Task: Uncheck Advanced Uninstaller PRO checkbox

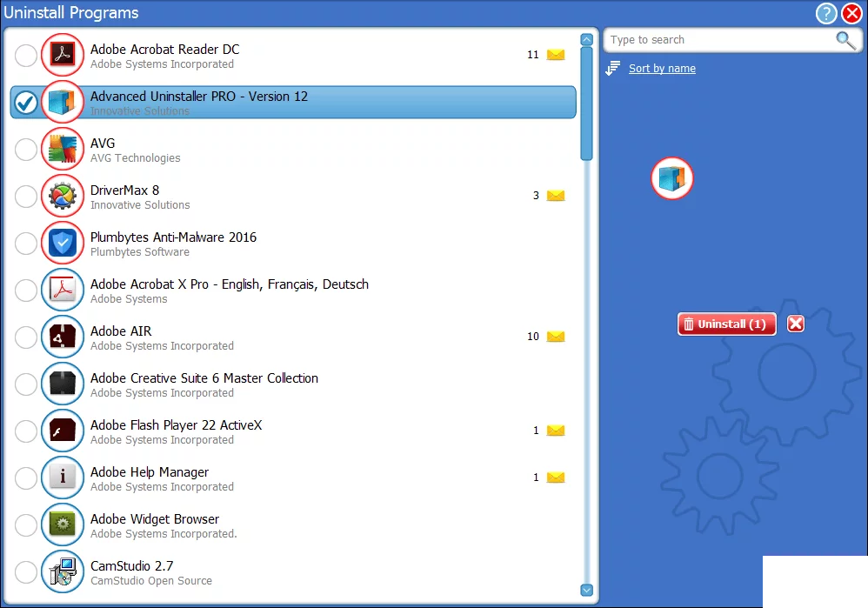Action: 26,103
